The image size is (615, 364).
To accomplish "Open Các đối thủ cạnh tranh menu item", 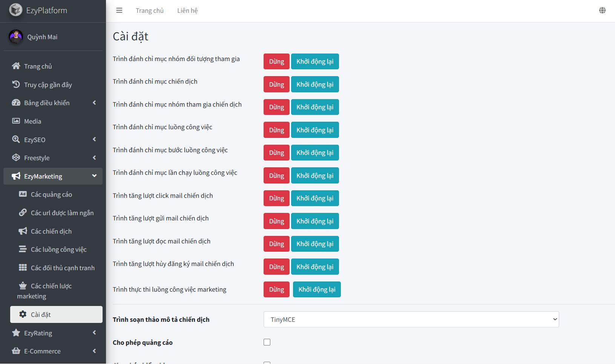I will click(x=56, y=268).
